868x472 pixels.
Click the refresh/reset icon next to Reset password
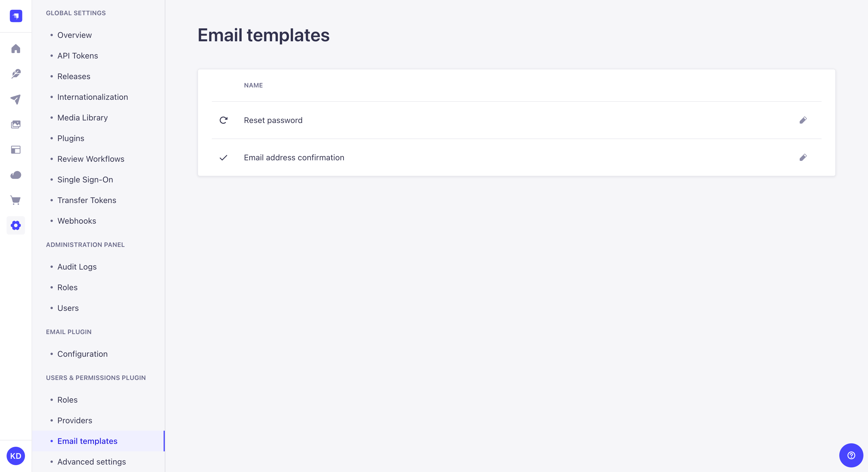pos(224,120)
